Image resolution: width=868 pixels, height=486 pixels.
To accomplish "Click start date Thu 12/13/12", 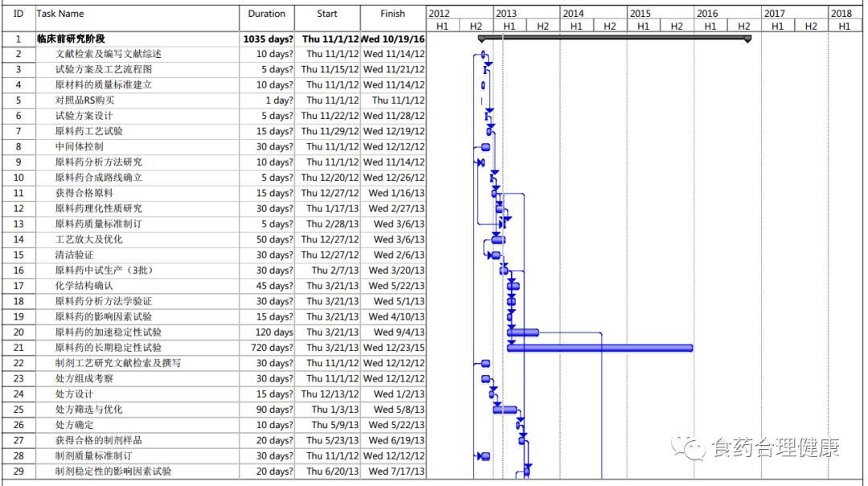I will pos(330,394).
